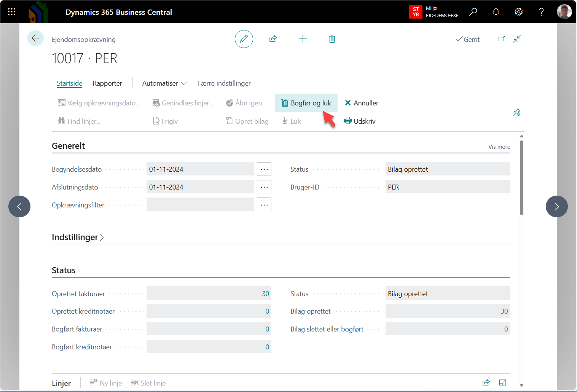Expand Linjer section to full view icon
This screenshot has height=392, width=577.
[x=503, y=382]
